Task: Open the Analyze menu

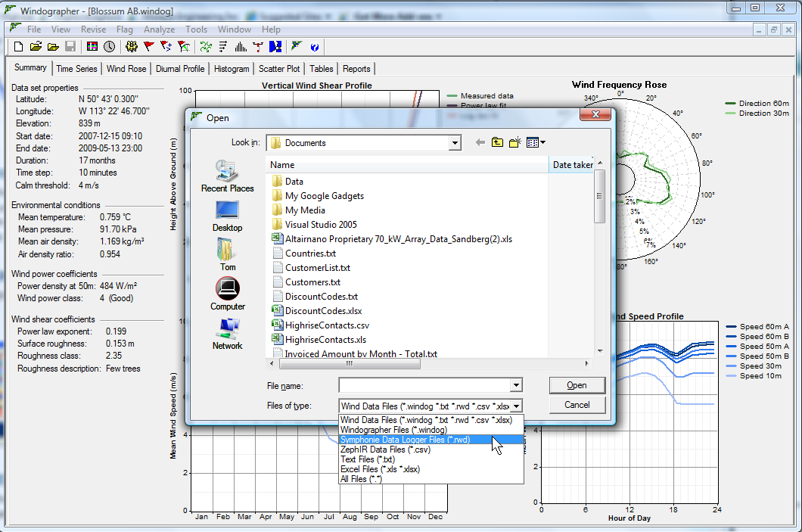Action: [159, 30]
